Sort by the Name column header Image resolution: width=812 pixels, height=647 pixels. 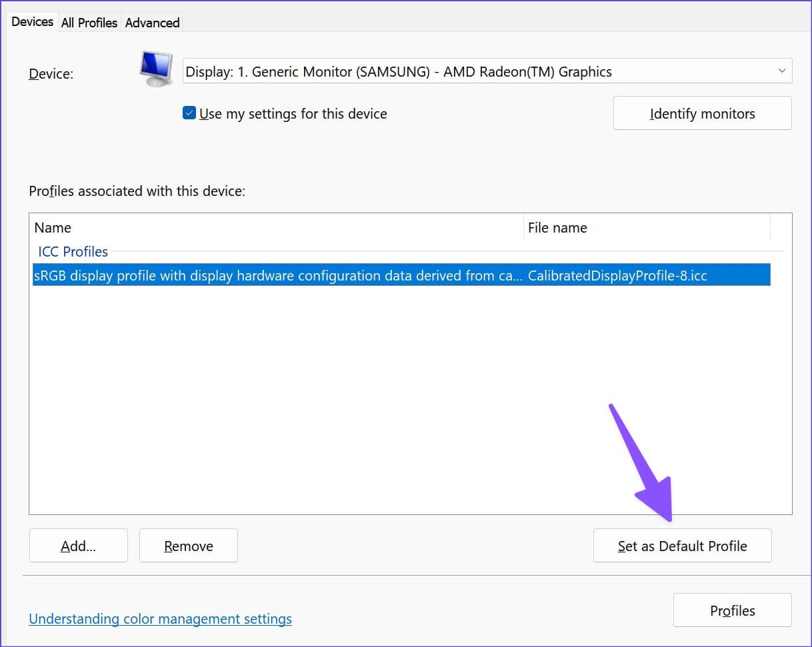pyautogui.click(x=277, y=228)
